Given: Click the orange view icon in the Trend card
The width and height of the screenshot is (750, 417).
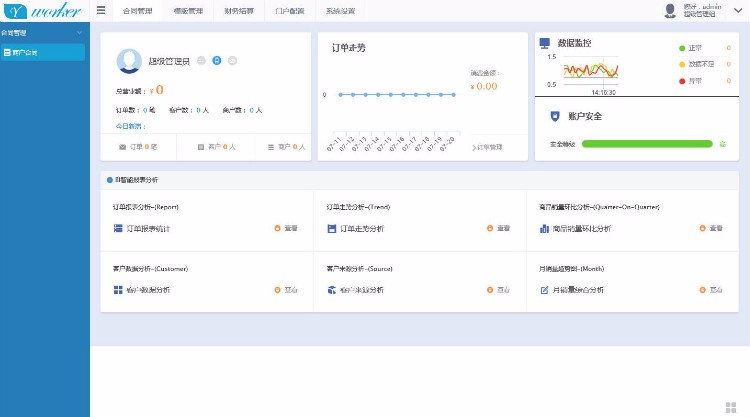Looking at the screenshot, I should [x=490, y=229].
